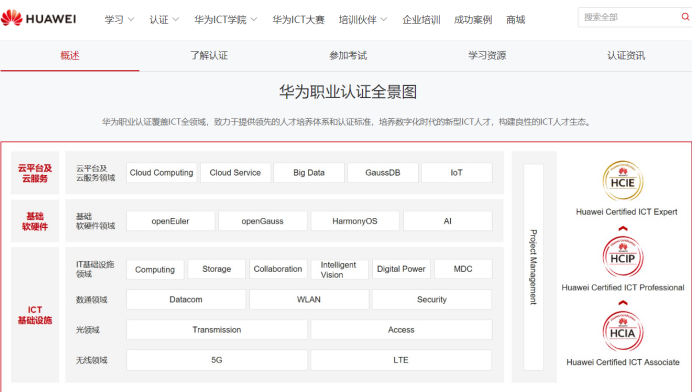This screenshot has width=692, height=392.
Task: Open the Cloud Computing certification
Action: [x=162, y=173]
